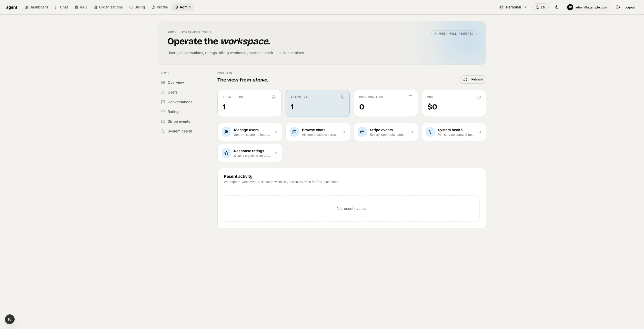Click the Recent activity heading

pos(238,176)
